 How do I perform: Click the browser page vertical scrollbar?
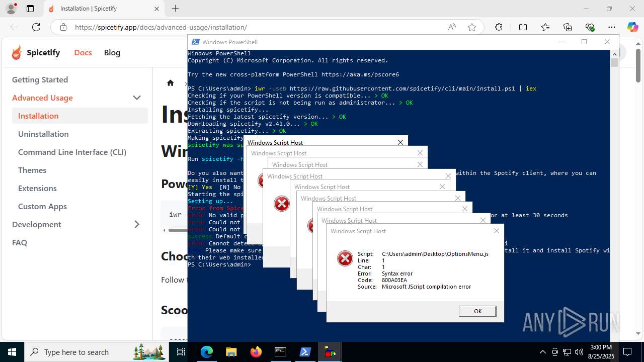pyautogui.click(x=638, y=66)
